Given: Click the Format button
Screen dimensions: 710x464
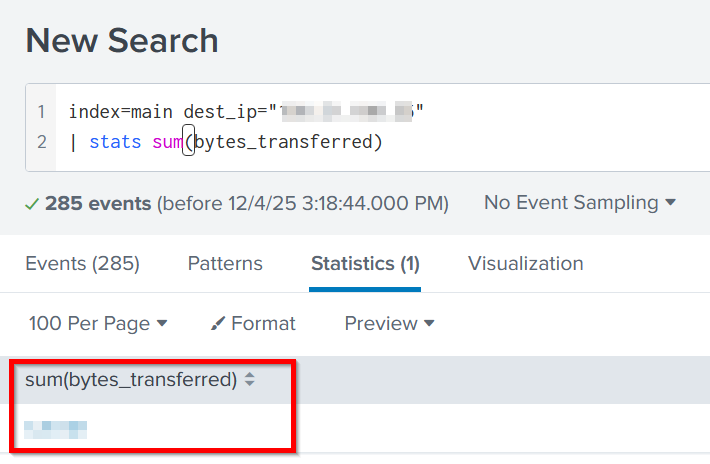Looking at the screenshot, I should (254, 324).
